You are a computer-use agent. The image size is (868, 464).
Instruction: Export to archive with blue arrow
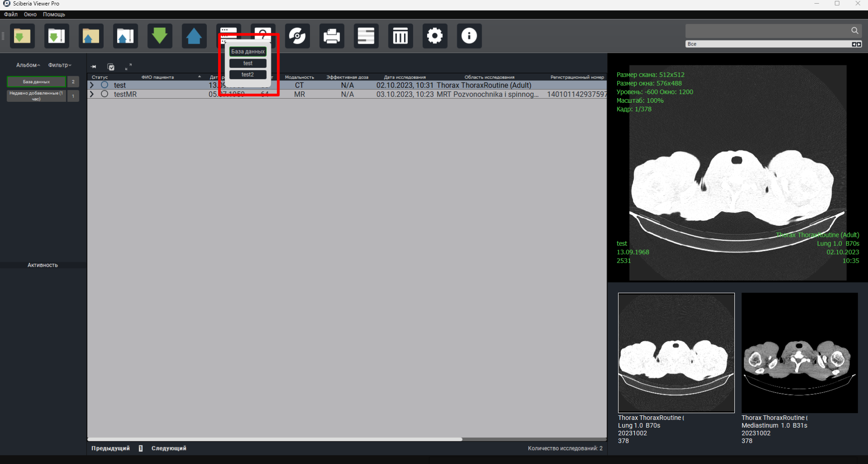tap(125, 36)
